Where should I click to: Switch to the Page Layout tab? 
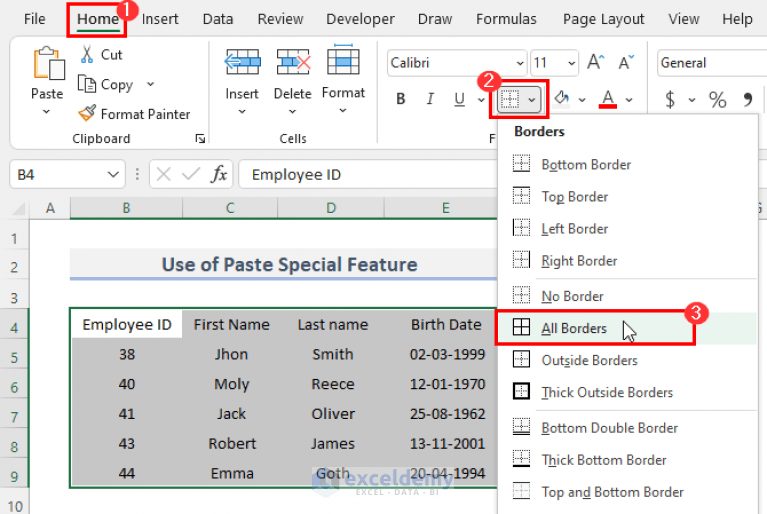[603, 19]
